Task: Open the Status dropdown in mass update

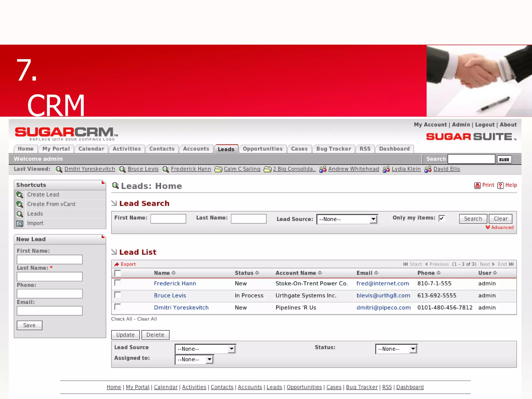Action: coord(396,349)
